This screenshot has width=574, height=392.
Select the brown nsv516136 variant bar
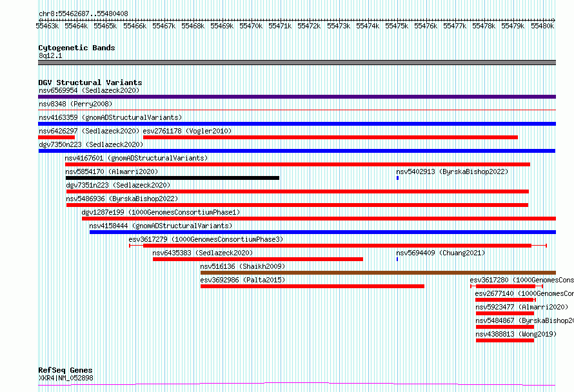pyautogui.click(x=378, y=273)
